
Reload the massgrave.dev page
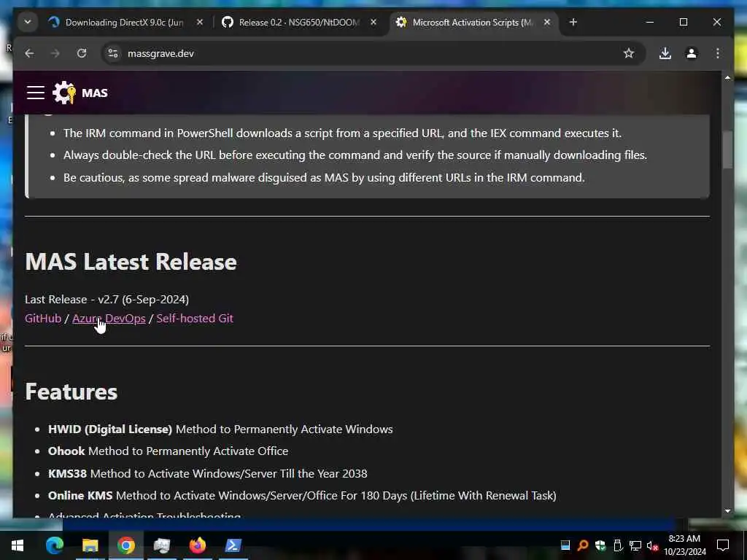point(82,53)
